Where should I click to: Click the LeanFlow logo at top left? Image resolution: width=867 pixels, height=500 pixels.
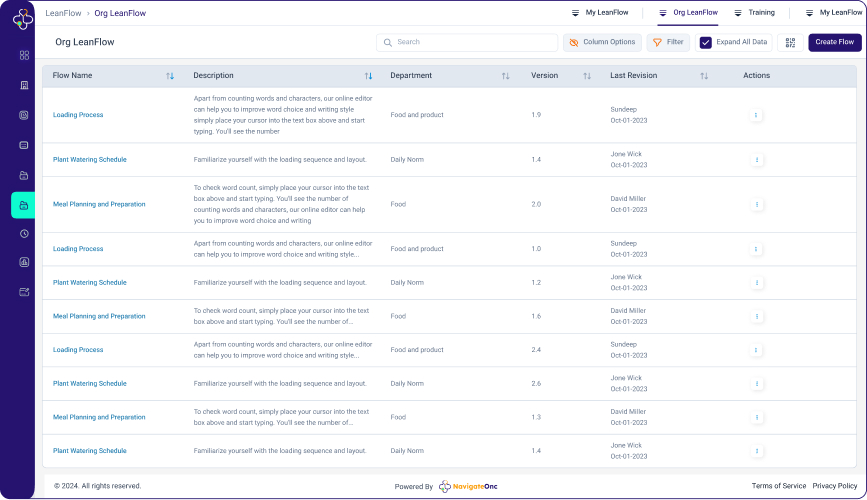point(22,19)
